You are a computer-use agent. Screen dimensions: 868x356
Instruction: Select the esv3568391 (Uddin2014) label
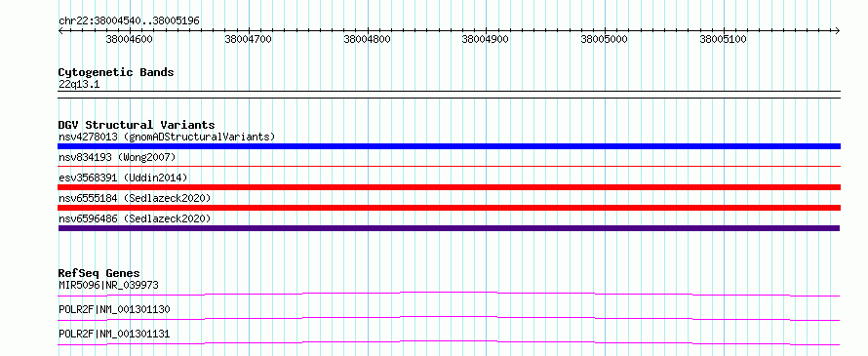[123, 178]
